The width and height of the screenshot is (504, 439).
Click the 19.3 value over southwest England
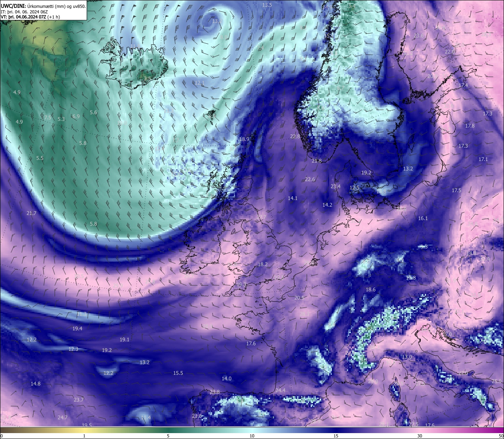pyautogui.click(x=241, y=284)
